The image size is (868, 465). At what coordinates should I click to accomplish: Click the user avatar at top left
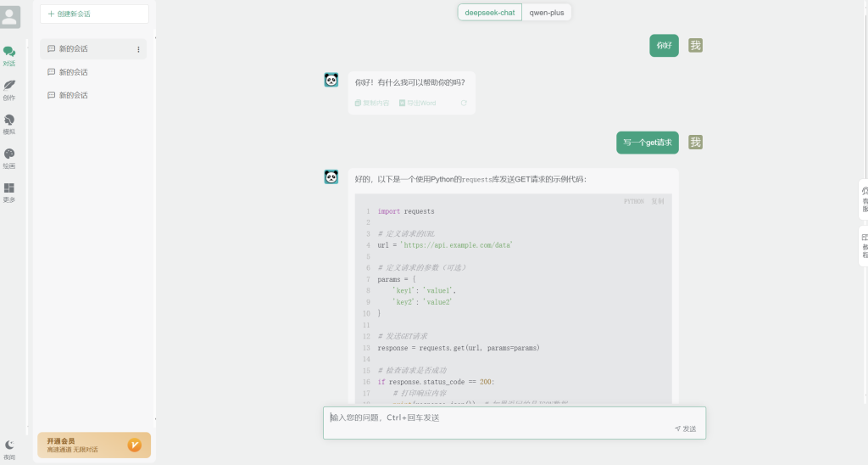[10, 17]
